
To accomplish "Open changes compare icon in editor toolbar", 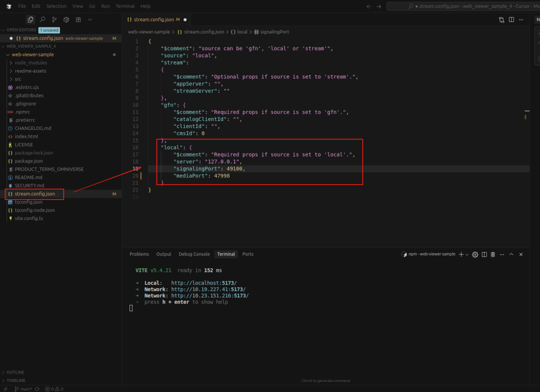I will pyautogui.click(x=501, y=19).
